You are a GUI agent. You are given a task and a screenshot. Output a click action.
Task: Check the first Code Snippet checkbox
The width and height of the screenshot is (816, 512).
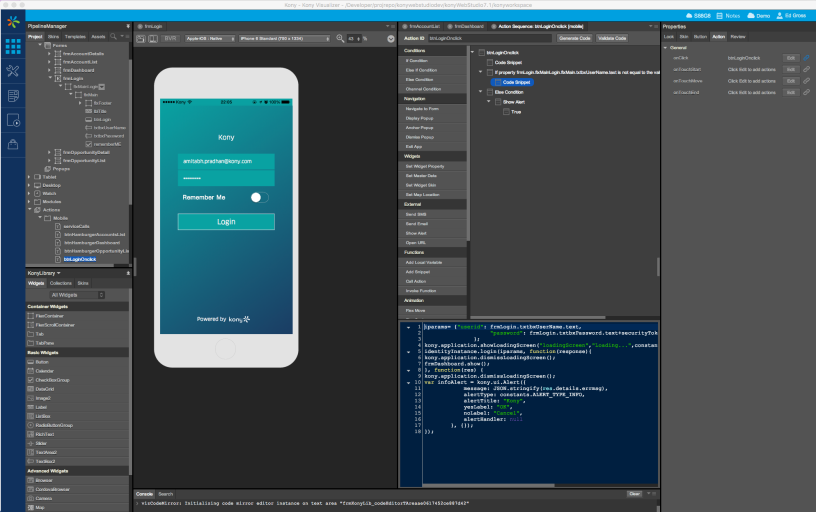(x=490, y=62)
